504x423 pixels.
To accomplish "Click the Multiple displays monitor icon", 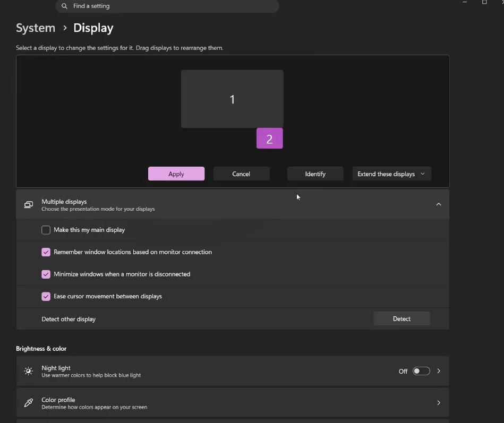I will point(29,204).
